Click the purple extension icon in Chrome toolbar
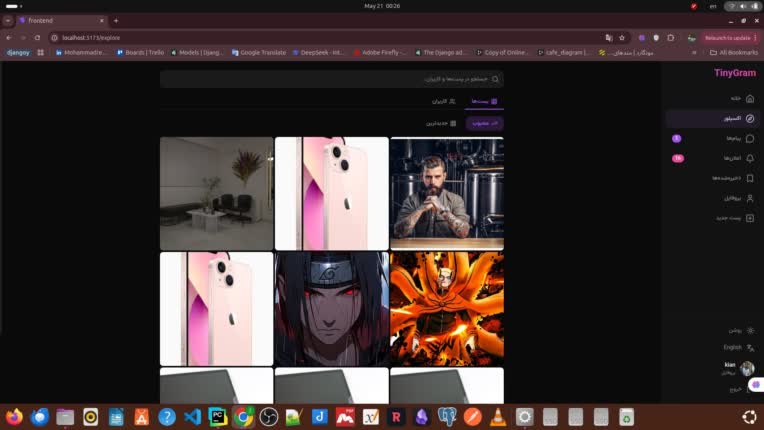This screenshot has width=764, height=430. coord(642,37)
